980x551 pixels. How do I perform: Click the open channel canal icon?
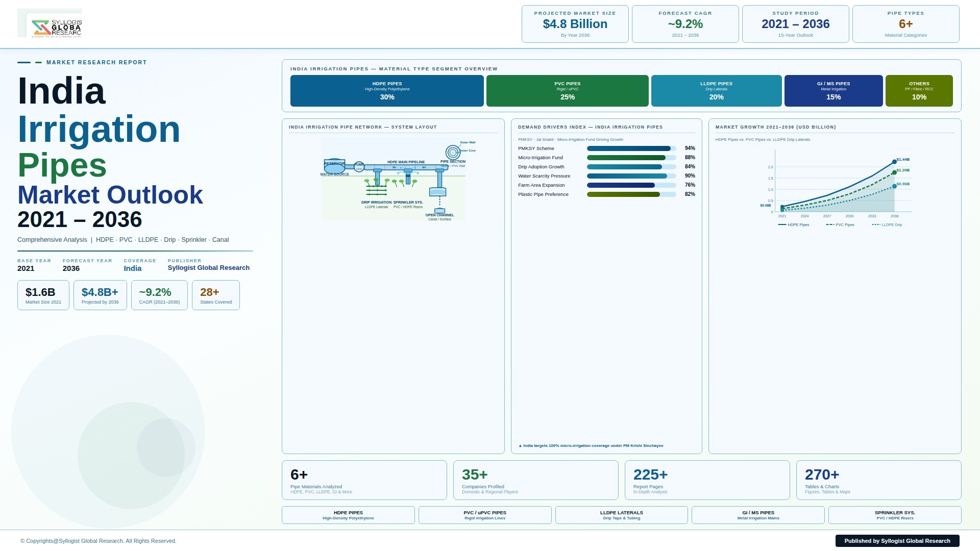click(x=439, y=211)
